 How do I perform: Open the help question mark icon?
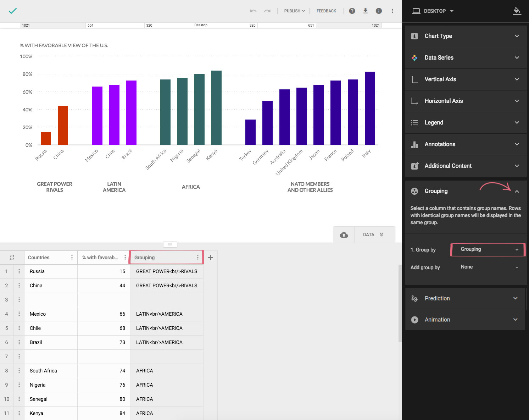(352, 11)
